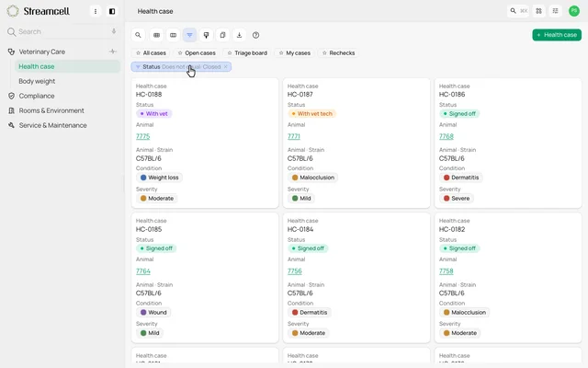The width and height of the screenshot is (588, 368).
Task: Expand Rooms & Environment section
Action: 51,110
